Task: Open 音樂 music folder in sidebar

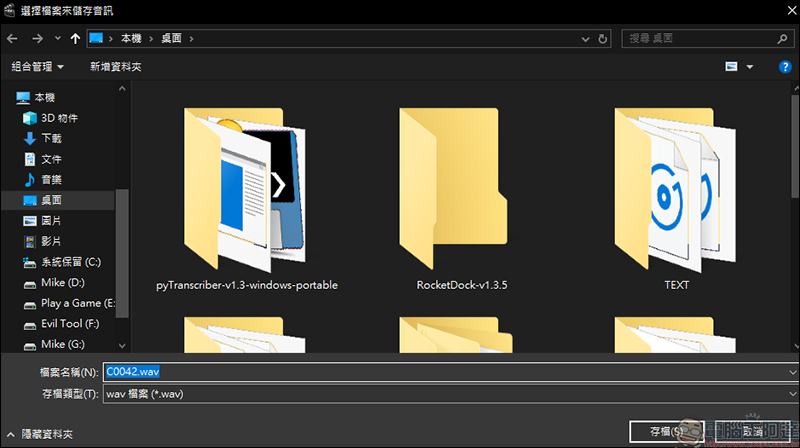Action: (50, 179)
